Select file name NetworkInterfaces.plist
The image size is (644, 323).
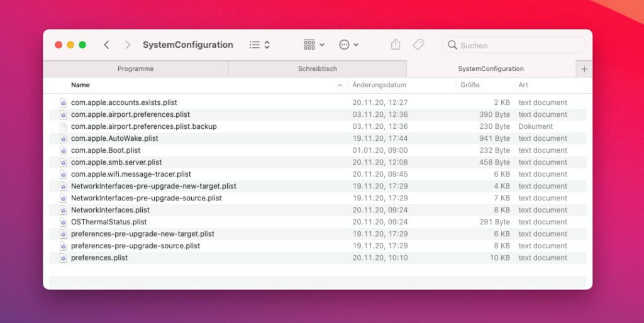click(x=111, y=210)
